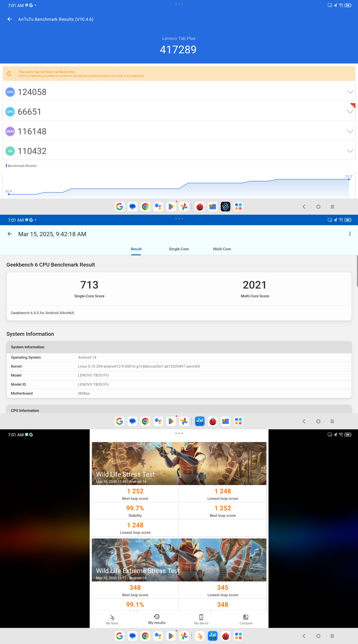358x644 pixels.
Task: Open Chrome in the AnTuTu screen's taskbar
Action: click(145, 207)
